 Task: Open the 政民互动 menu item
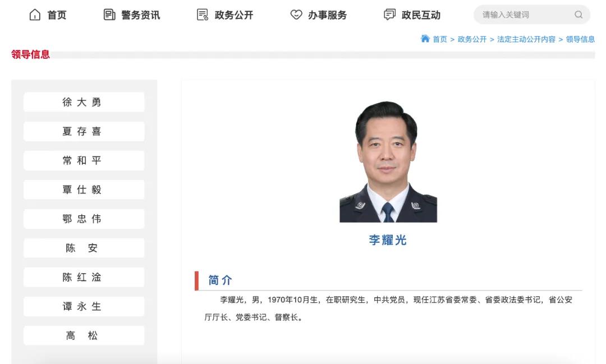point(419,15)
